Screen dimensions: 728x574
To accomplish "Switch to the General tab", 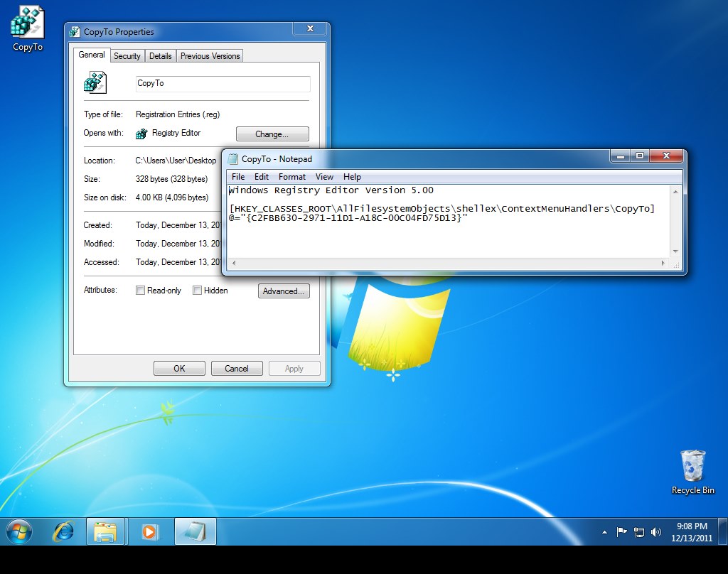I will point(92,55).
